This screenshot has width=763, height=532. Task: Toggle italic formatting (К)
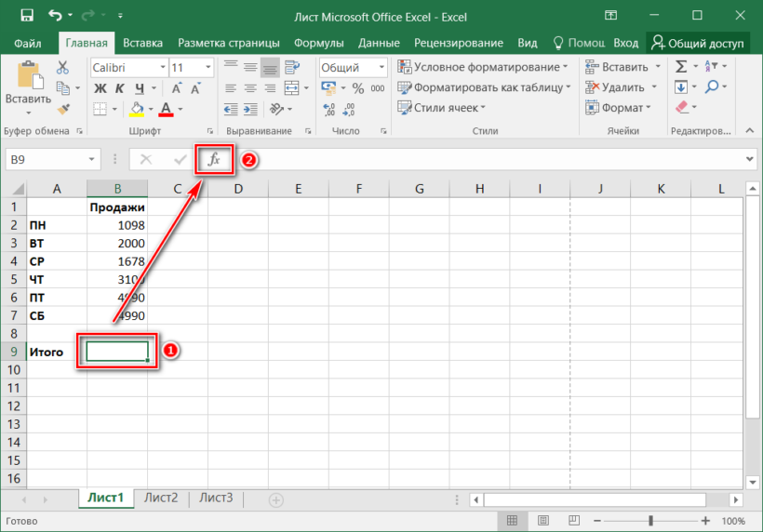(x=118, y=88)
